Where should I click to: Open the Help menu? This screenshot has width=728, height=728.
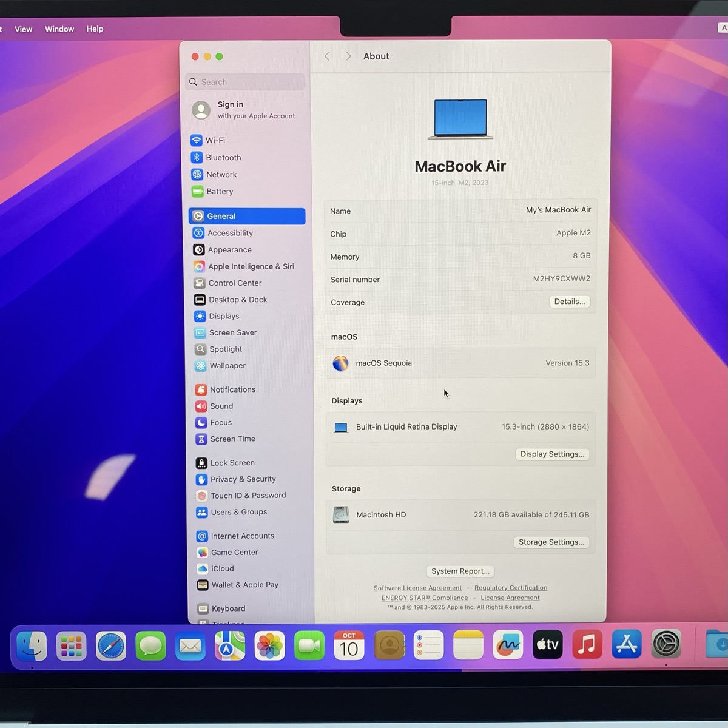tap(95, 29)
